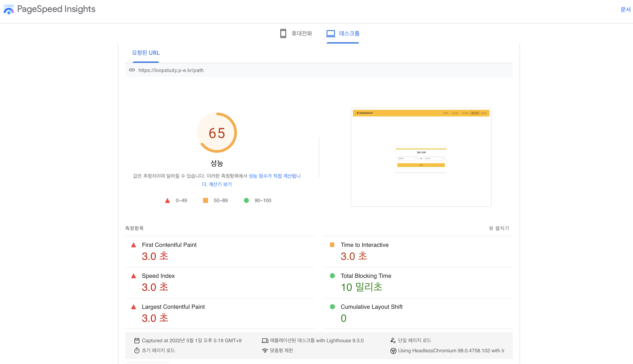The width and height of the screenshot is (633, 364).
Task: Click the desktop laptop icon
Action: 330,33
